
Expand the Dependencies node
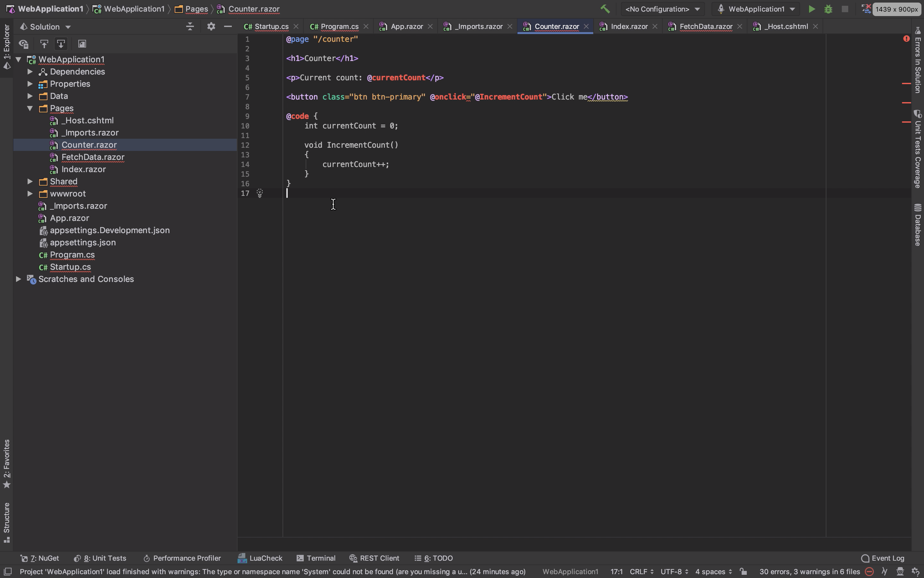coord(30,72)
